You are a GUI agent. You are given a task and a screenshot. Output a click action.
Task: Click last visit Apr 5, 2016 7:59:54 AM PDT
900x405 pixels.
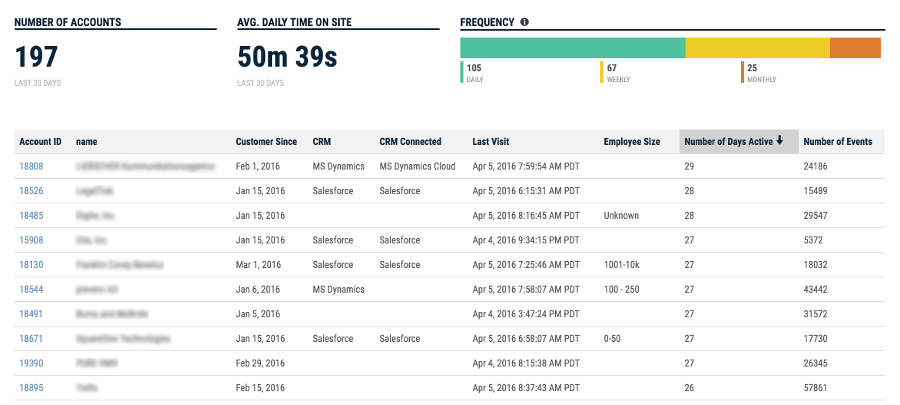tap(526, 166)
